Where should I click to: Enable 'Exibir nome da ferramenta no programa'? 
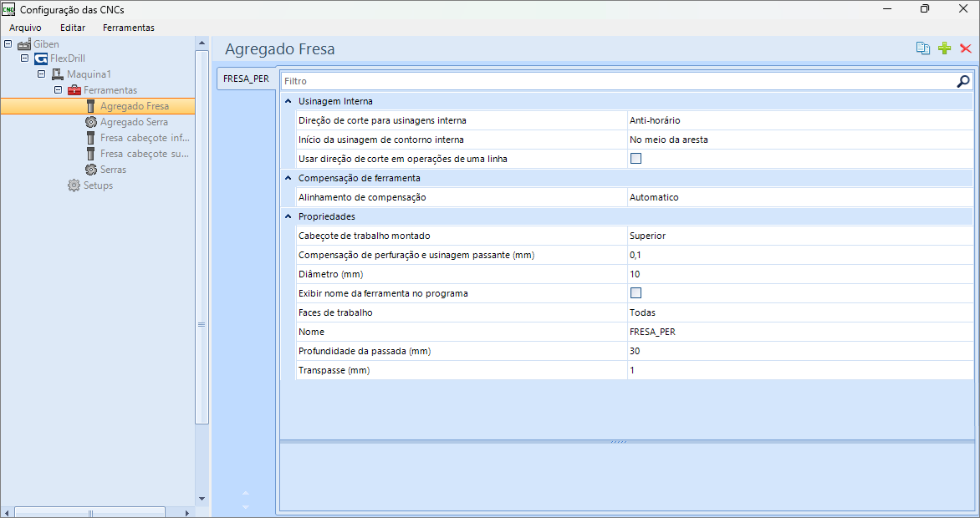[635, 293]
